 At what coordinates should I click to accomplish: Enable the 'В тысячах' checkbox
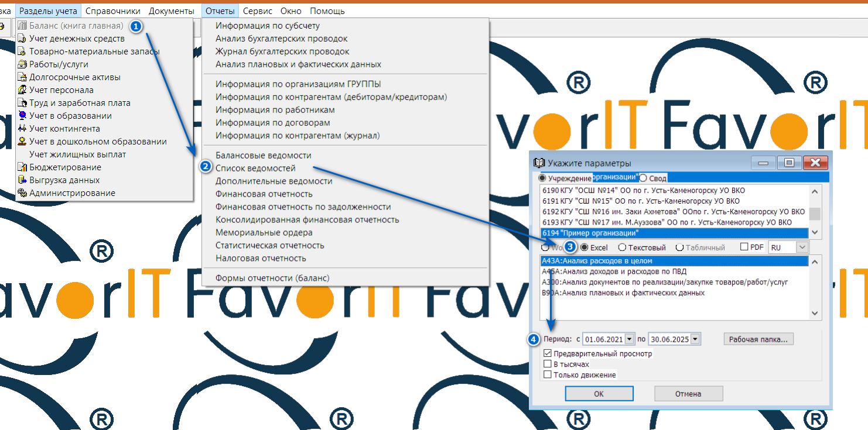point(548,364)
